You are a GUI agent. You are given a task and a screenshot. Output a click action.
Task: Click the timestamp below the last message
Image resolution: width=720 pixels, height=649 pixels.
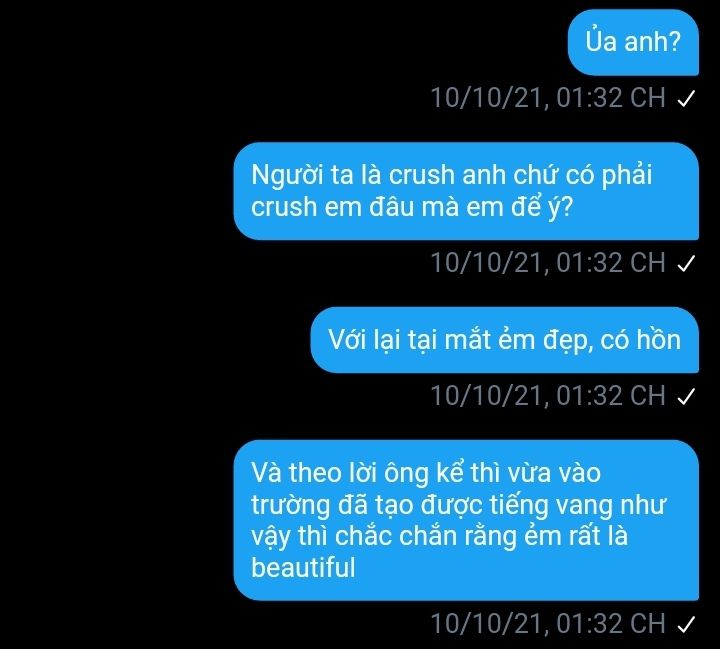click(x=548, y=624)
